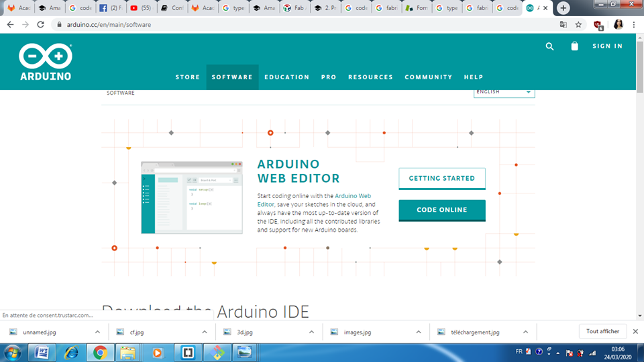This screenshot has height=362, width=644.
Task: Expand options for images.jpg download
Action: (419, 332)
